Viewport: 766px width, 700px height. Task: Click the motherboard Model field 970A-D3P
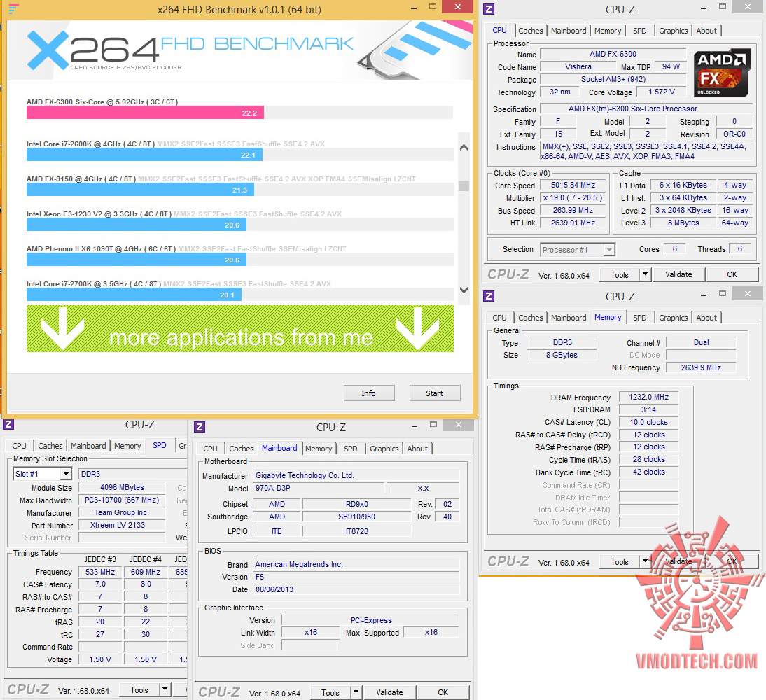click(x=319, y=488)
